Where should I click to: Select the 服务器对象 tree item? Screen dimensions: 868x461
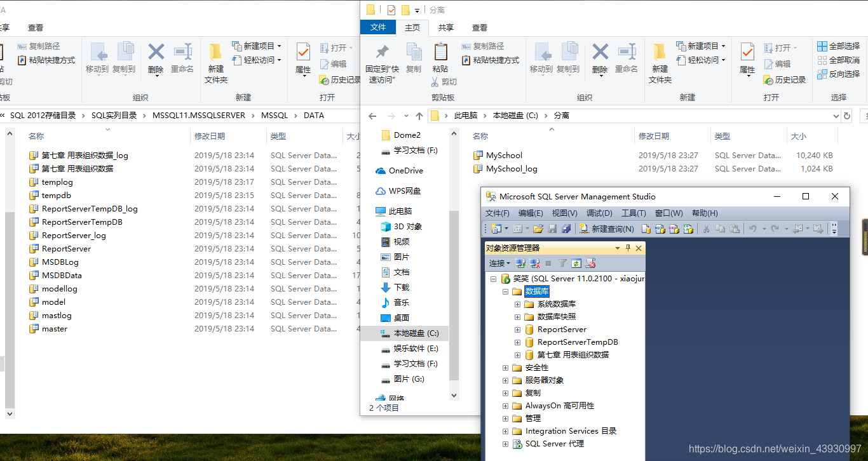tap(544, 380)
